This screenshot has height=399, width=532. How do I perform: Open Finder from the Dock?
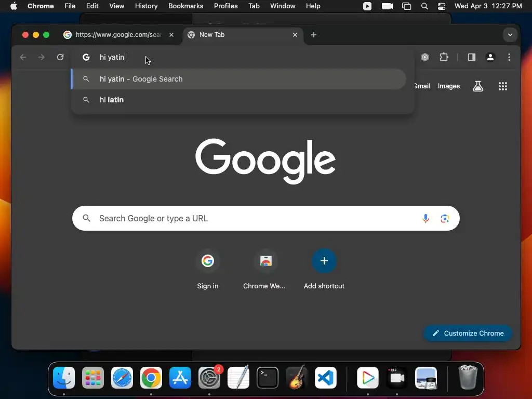[64, 378]
